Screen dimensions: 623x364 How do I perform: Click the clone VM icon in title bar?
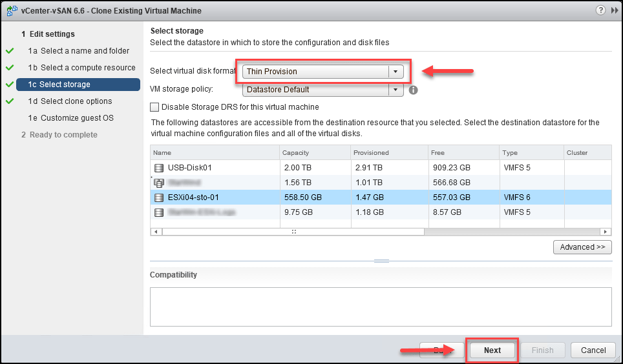(x=12, y=11)
